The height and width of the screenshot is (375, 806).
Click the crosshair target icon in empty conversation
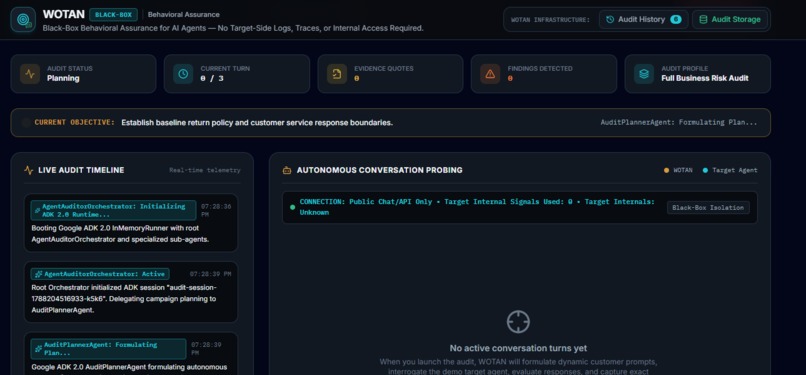[518, 322]
